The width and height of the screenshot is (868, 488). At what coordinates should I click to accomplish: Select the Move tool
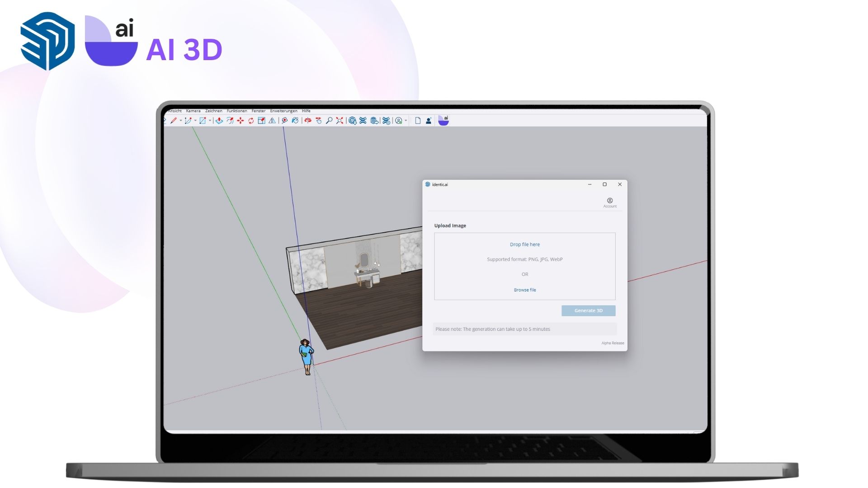[x=241, y=121]
